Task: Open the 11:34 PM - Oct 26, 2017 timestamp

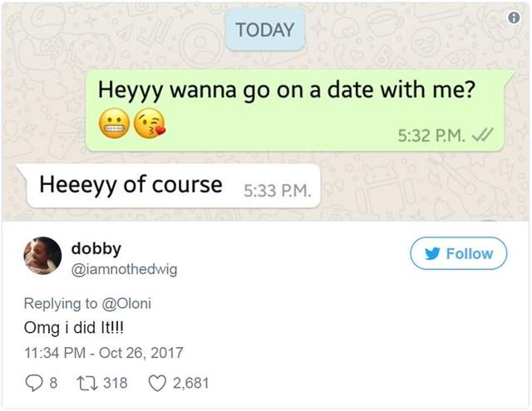Action: [x=104, y=353]
